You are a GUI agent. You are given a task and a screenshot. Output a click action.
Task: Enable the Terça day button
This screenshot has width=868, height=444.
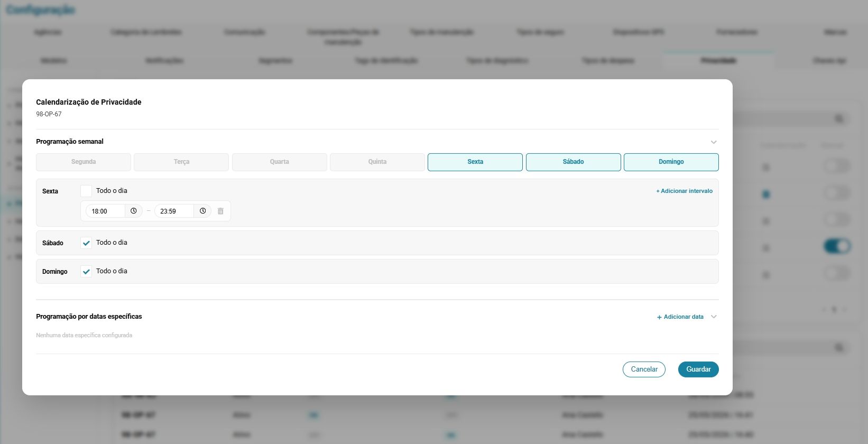[x=181, y=162]
